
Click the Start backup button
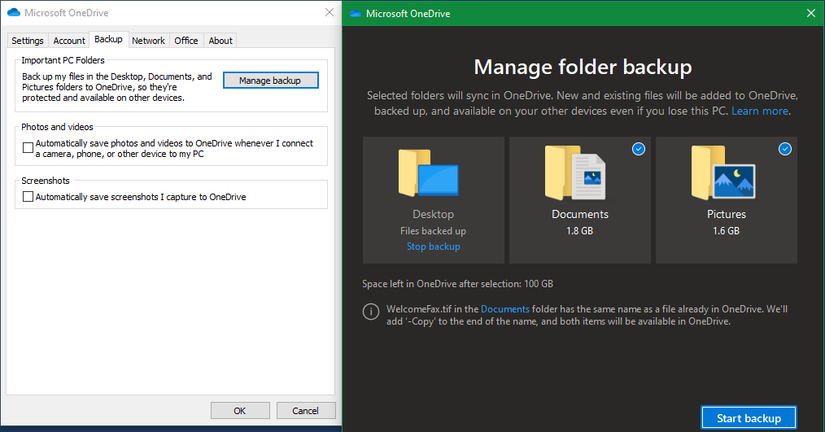point(748,418)
